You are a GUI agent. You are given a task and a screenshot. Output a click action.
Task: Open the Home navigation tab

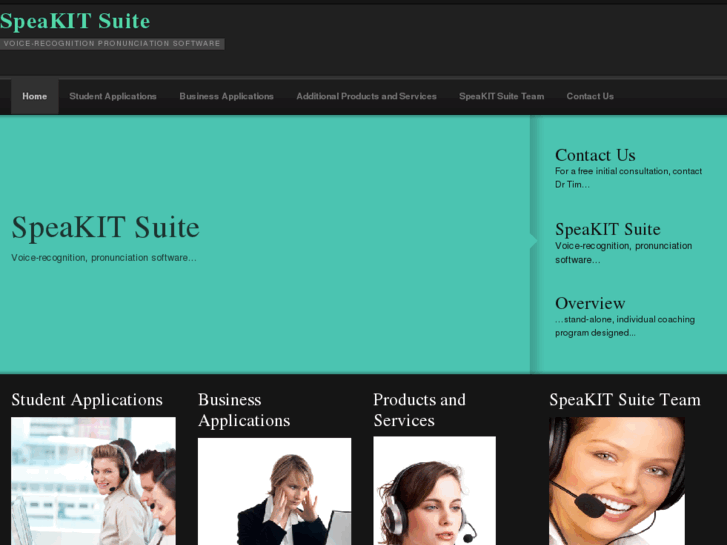[x=35, y=96]
